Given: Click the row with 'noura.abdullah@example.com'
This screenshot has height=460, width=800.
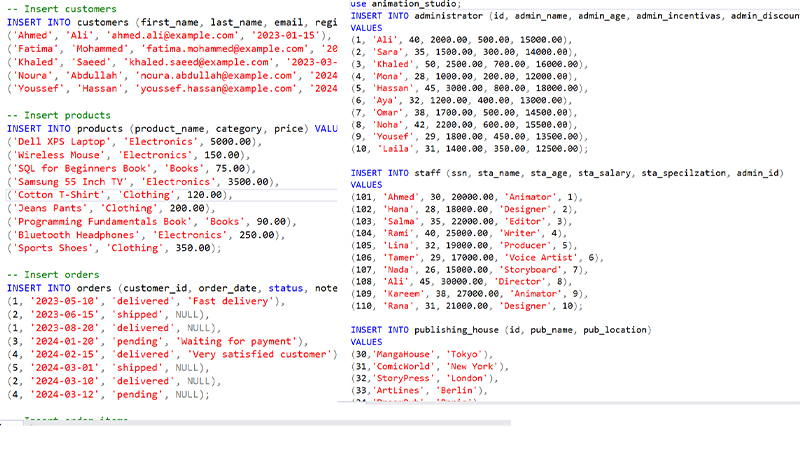Looking at the screenshot, I should [x=172, y=75].
